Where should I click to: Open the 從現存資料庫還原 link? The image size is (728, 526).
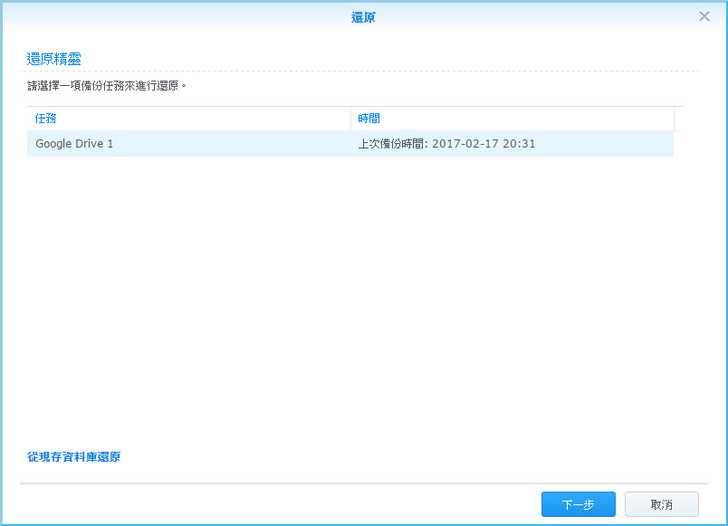click(74, 457)
